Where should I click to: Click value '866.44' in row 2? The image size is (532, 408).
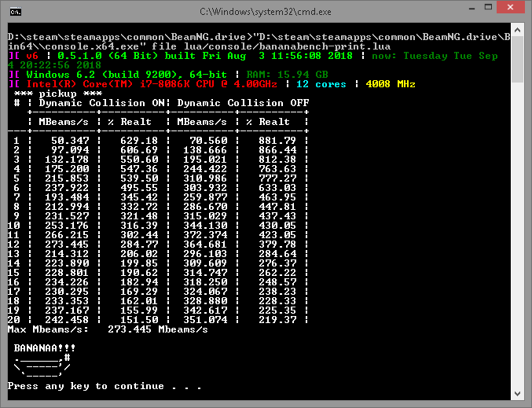click(277, 149)
